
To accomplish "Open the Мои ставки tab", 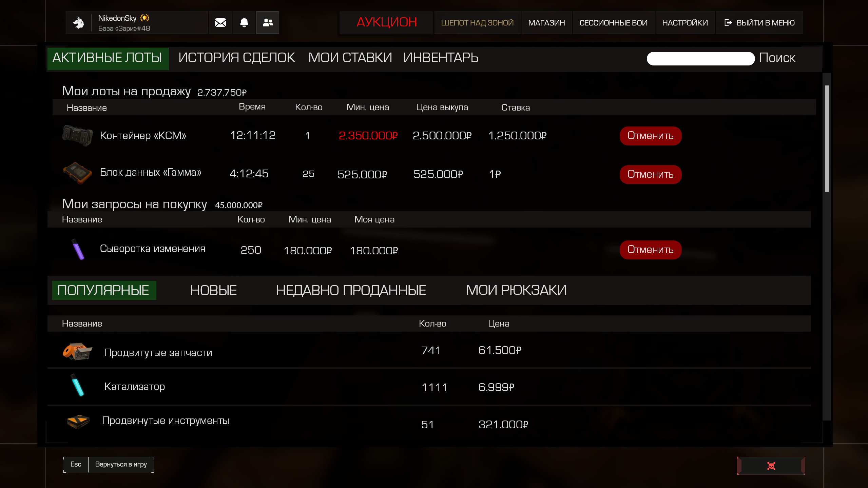I will point(350,58).
